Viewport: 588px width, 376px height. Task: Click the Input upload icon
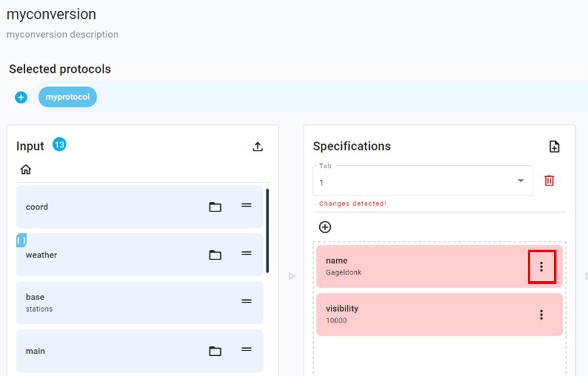coord(257,147)
